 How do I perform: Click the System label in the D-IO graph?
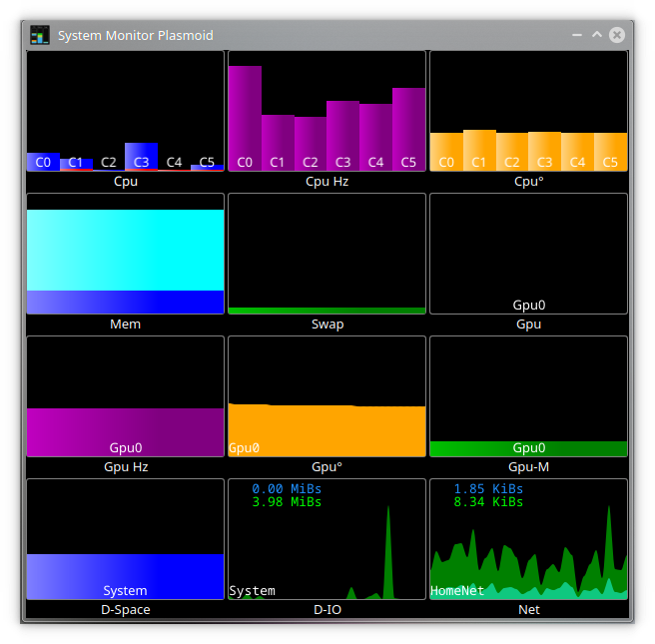(x=253, y=590)
